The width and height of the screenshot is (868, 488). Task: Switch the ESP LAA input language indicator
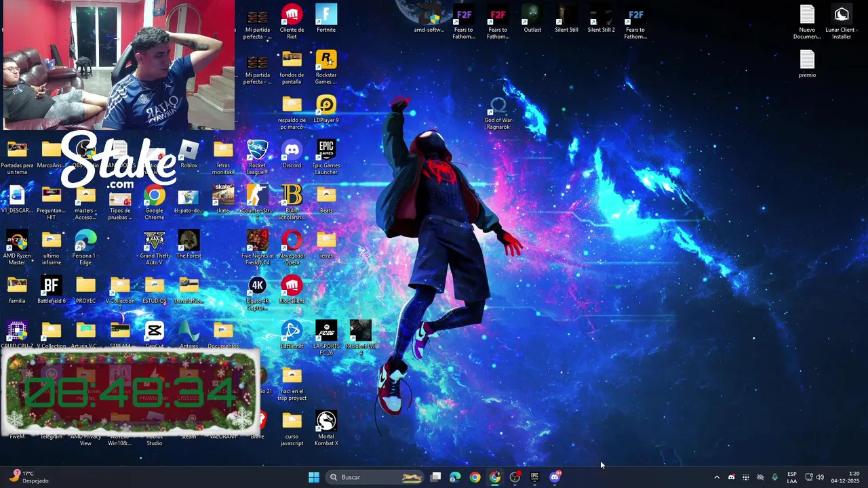(792, 477)
